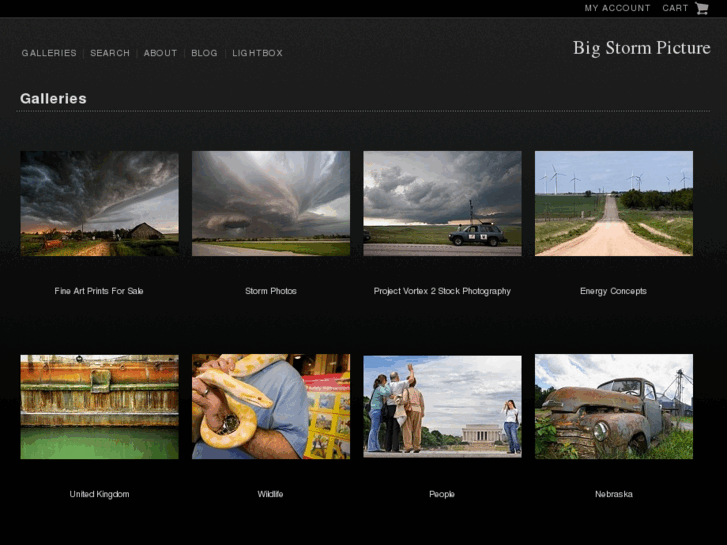Screen dimensions: 727x545
Task: Open the shopping cart icon
Action: pos(701,8)
